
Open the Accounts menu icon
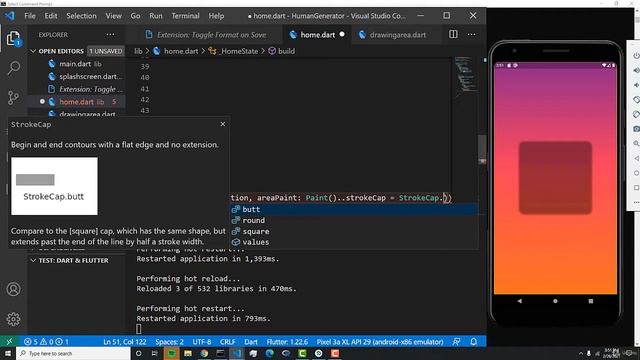tap(13, 289)
